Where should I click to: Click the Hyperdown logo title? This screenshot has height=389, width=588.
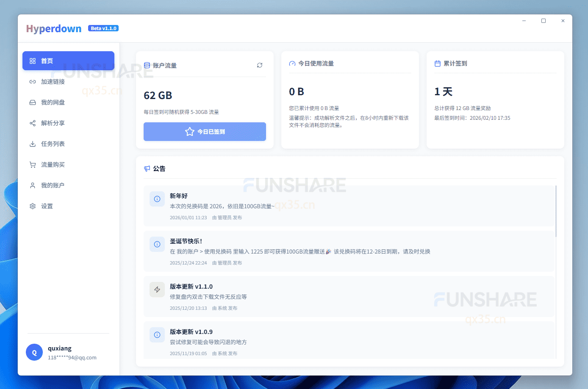tap(54, 29)
